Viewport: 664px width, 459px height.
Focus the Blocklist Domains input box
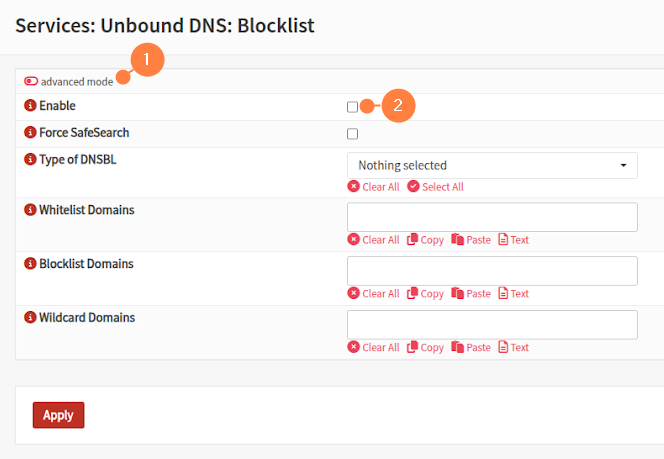pyautogui.click(x=492, y=271)
